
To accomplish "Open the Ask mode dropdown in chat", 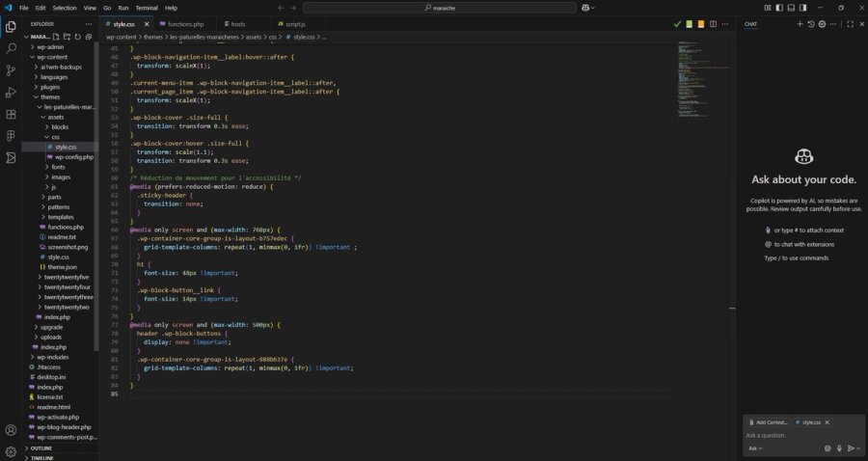I will click(x=755, y=448).
